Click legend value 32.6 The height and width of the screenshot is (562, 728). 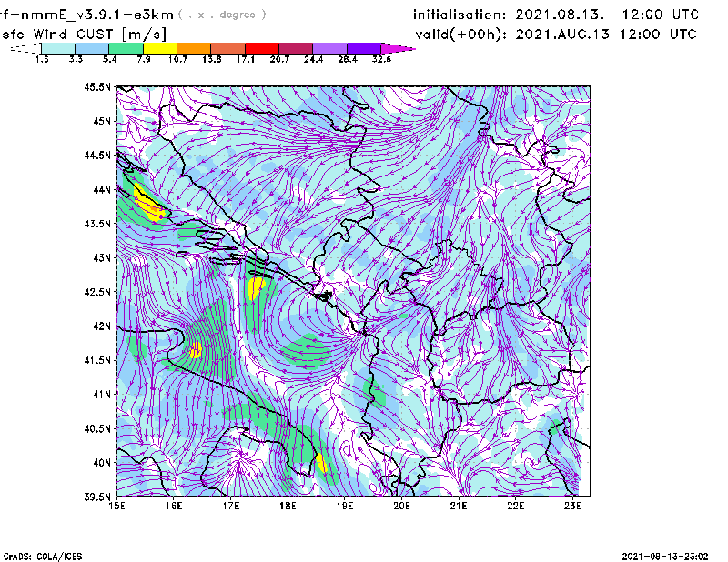[381, 59]
